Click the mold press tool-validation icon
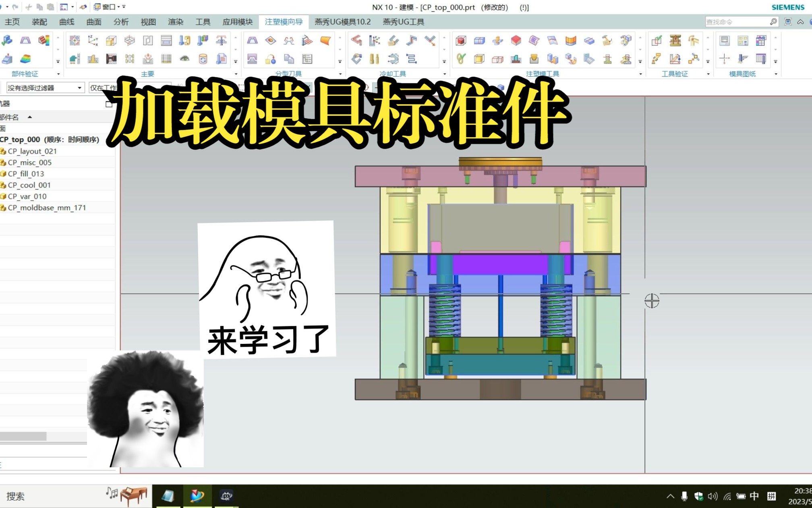812x508 pixels. tap(675, 40)
